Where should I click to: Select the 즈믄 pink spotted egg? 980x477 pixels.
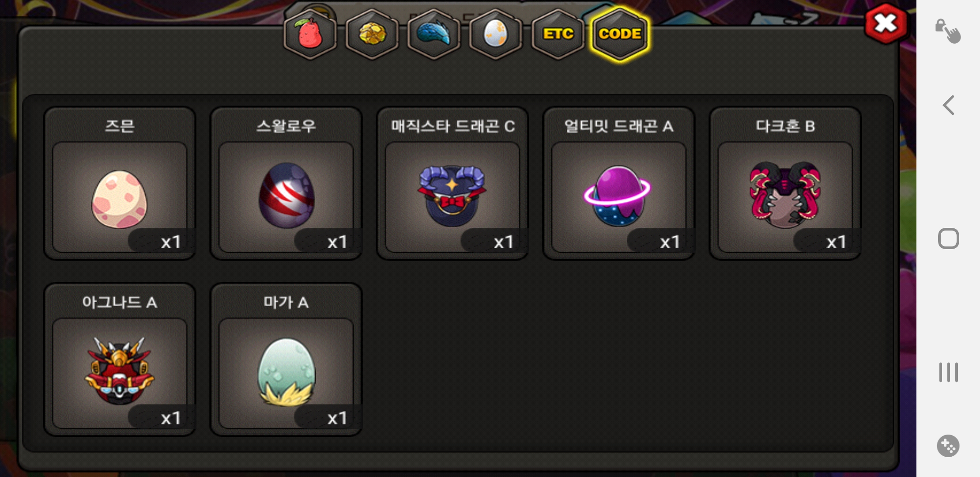tap(120, 183)
